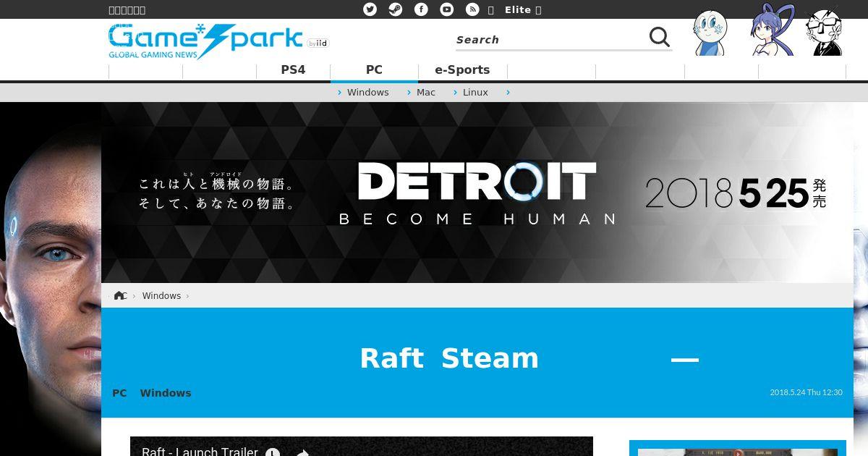
Task: Click the PC tag under the article title
Action: 119,393
